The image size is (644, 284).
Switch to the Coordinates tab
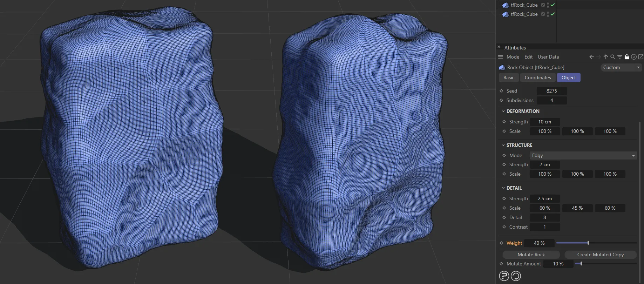[537, 77]
